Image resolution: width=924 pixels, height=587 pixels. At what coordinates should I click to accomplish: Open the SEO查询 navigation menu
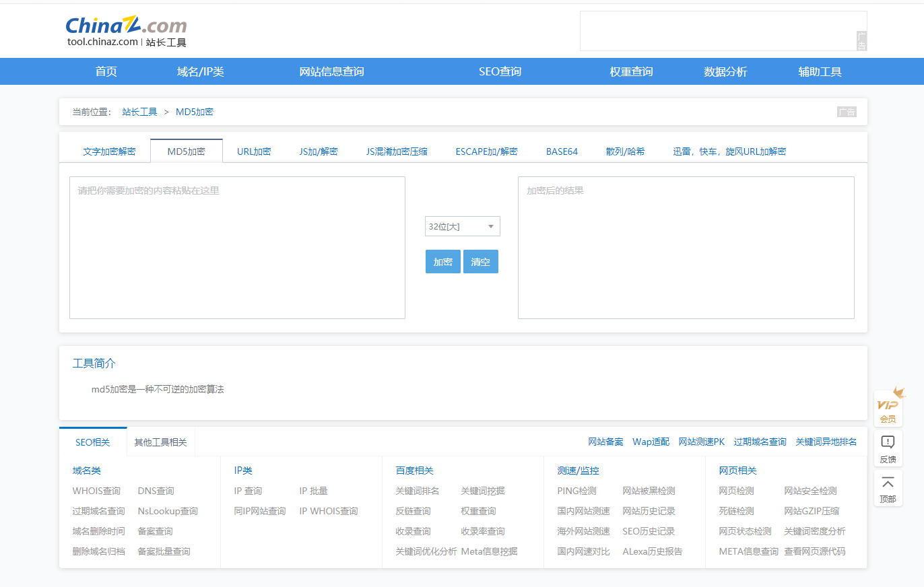(500, 71)
